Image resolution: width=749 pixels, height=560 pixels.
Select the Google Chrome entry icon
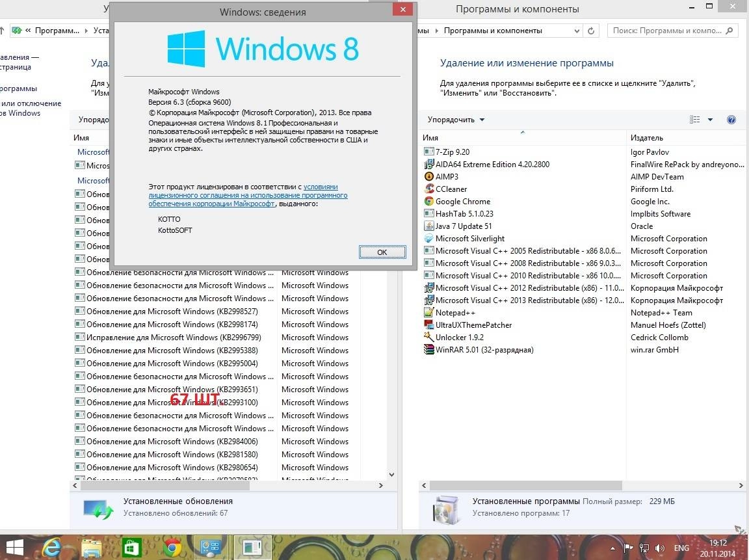(428, 202)
